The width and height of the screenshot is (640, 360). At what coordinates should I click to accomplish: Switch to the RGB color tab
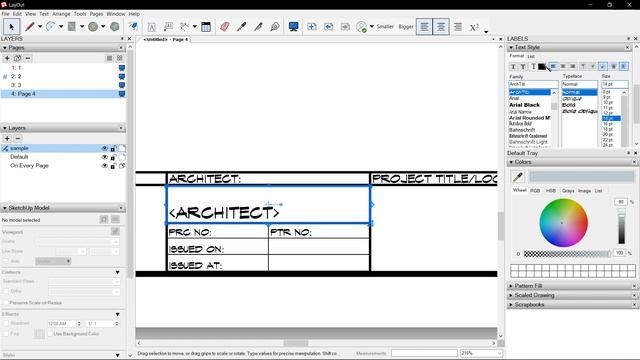coord(535,191)
